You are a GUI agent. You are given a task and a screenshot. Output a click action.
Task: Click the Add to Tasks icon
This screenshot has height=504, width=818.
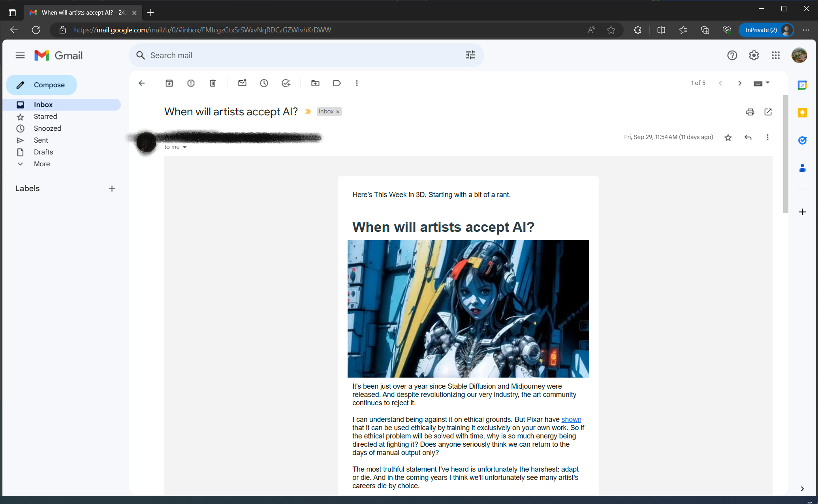point(286,83)
